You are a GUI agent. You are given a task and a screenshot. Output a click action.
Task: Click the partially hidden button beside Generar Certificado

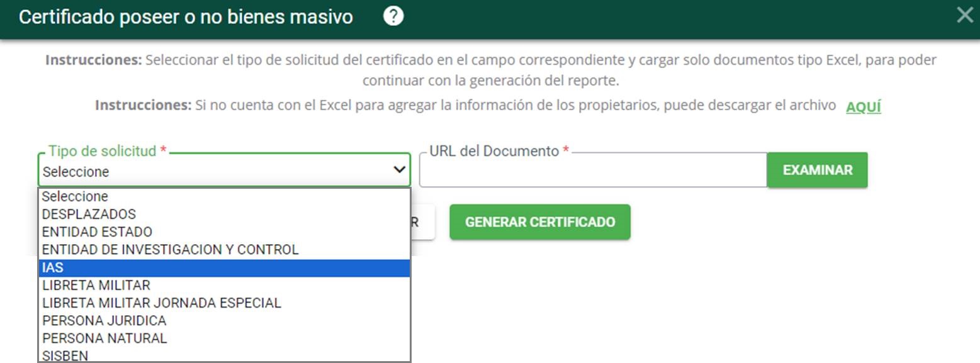[422, 222]
